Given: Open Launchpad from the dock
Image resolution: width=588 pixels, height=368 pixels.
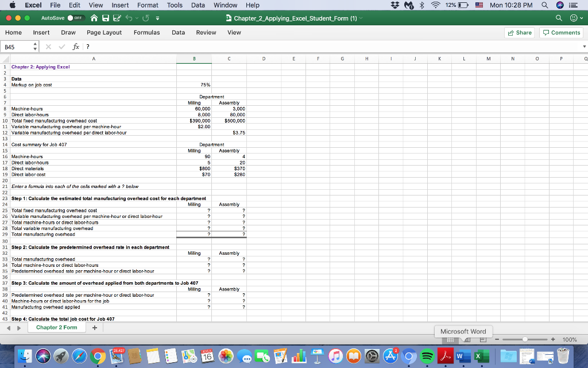Looking at the screenshot, I should coord(61,356).
